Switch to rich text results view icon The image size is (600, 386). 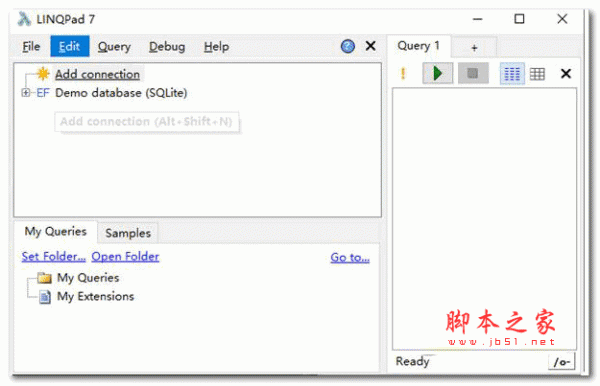tap(512, 73)
